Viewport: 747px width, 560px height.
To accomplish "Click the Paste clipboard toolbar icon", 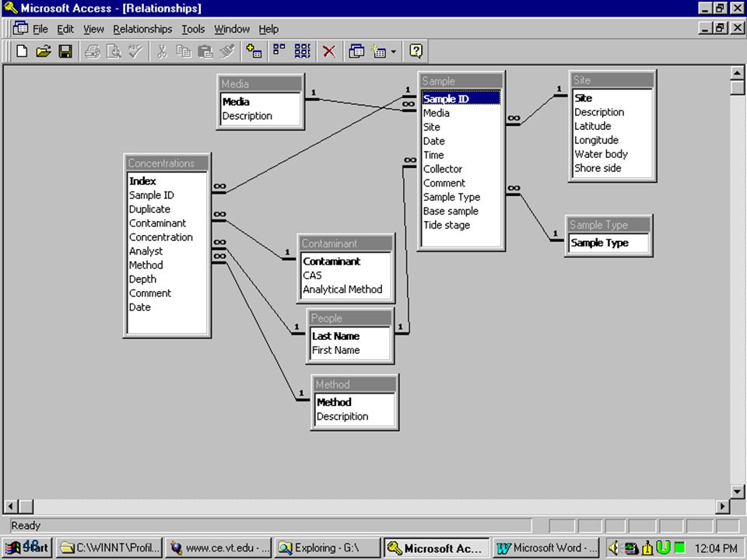I will [205, 51].
